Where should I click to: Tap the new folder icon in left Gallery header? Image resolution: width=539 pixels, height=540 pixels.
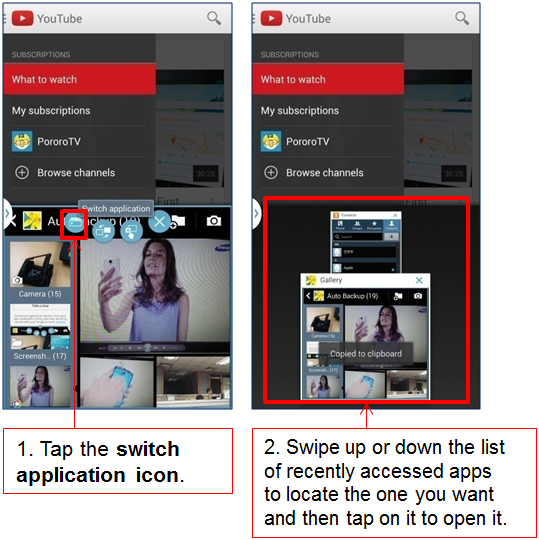(178, 221)
